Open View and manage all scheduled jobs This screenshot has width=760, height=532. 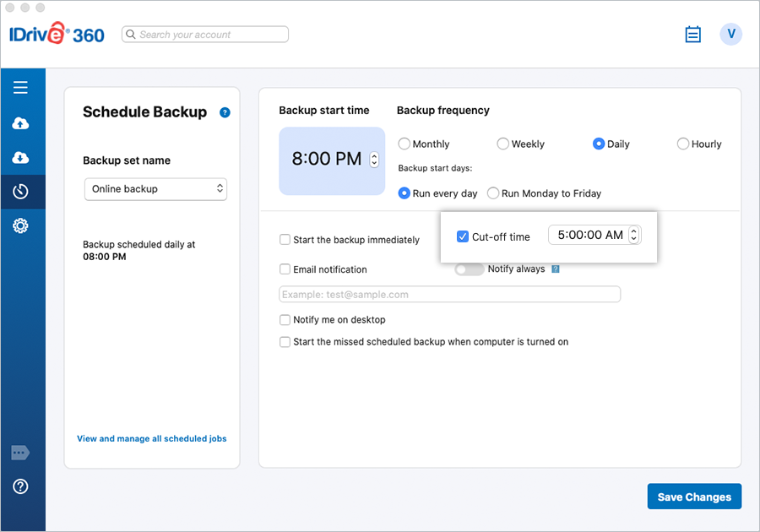pyautogui.click(x=151, y=438)
